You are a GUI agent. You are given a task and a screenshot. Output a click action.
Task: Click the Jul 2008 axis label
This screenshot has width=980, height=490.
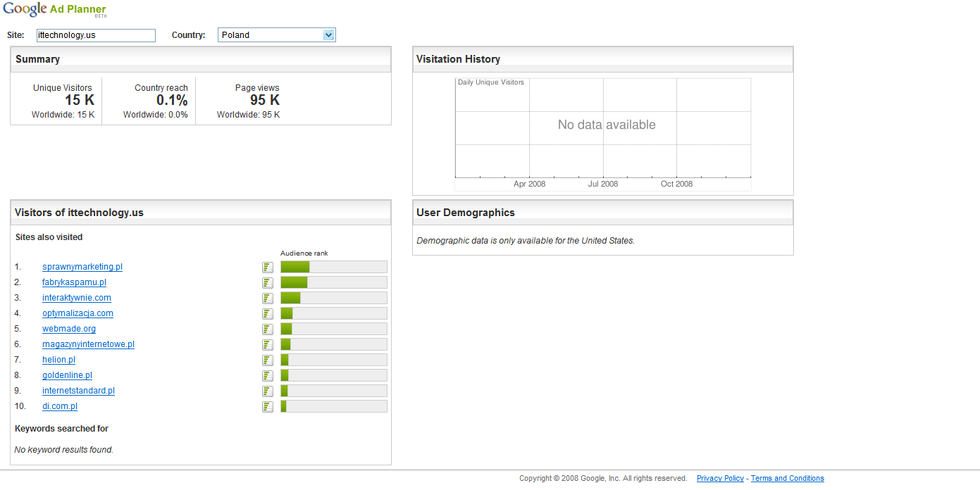[x=603, y=184]
